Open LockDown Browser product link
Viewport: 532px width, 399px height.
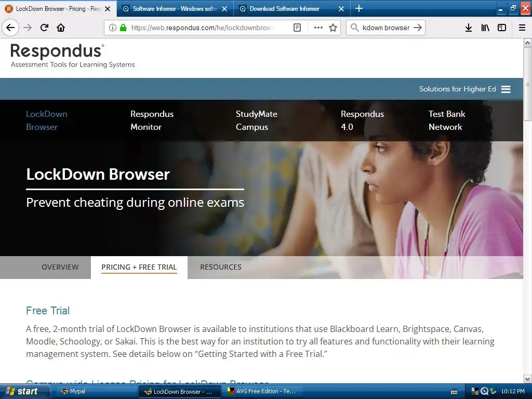point(47,121)
